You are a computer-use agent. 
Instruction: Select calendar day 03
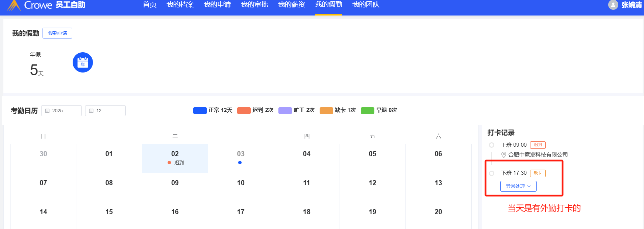pyautogui.click(x=241, y=158)
